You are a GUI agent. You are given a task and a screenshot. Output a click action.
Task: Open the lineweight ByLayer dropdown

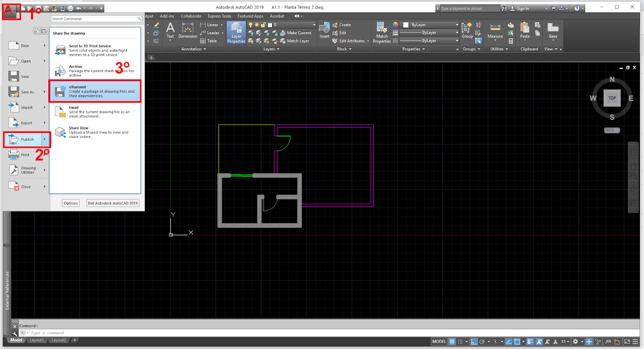pyautogui.click(x=429, y=33)
